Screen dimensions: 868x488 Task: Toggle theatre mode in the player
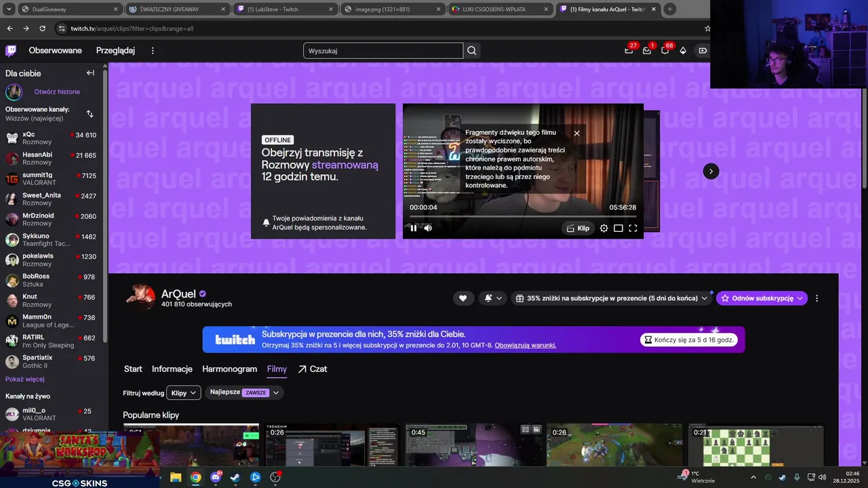tap(618, 228)
